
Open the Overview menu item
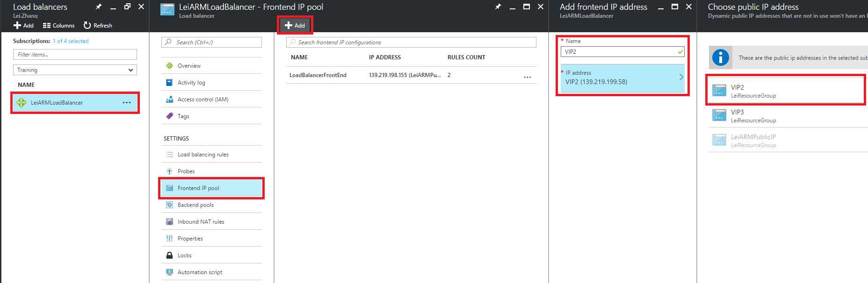click(211, 66)
